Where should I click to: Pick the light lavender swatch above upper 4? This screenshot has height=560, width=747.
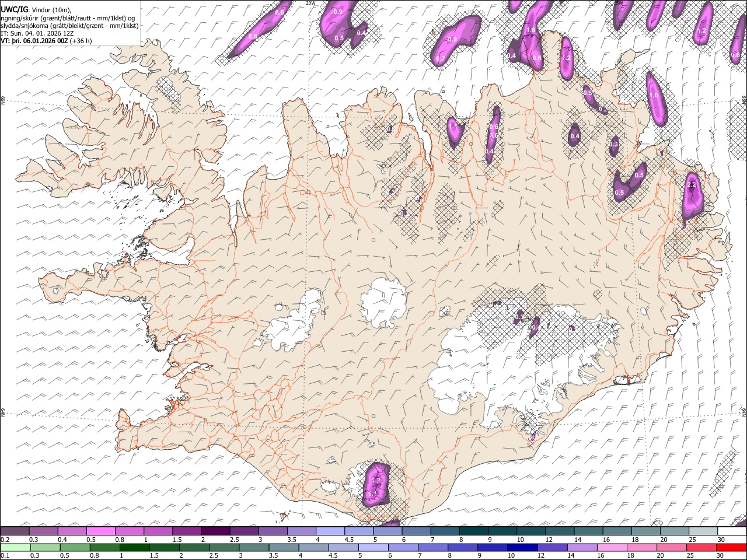(x=330, y=531)
